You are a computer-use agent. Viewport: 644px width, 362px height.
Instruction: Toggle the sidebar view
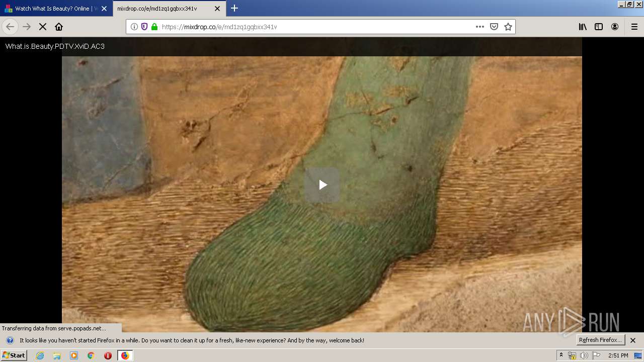(599, 27)
